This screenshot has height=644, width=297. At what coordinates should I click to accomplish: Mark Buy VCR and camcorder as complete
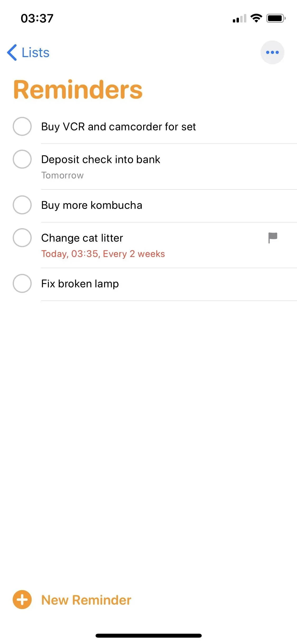(22, 126)
